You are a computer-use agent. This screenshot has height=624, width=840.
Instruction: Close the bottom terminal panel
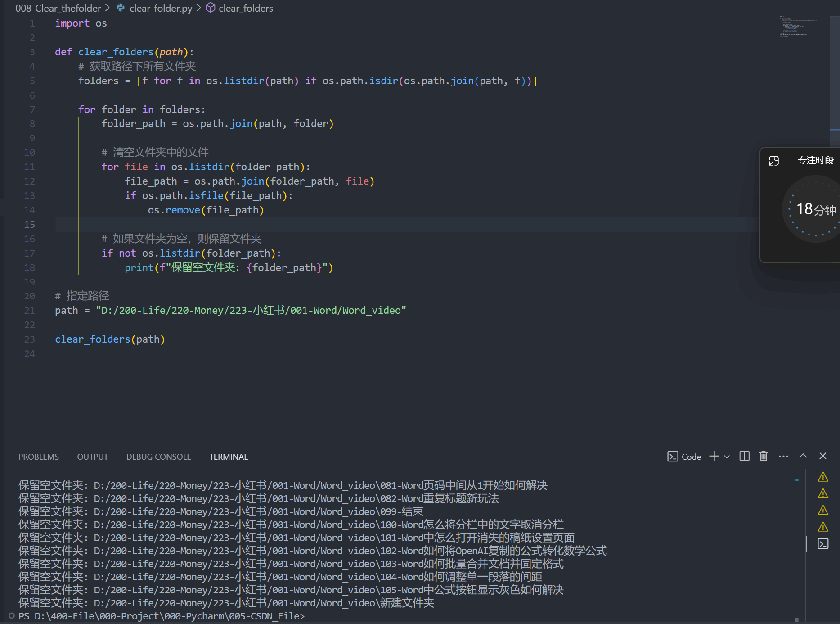click(x=823, y=457)
